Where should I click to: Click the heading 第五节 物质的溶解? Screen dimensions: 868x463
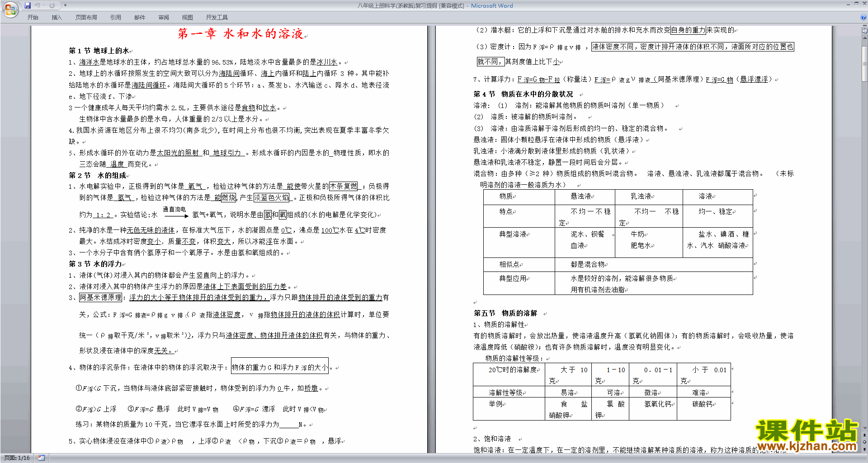(505, 313)
